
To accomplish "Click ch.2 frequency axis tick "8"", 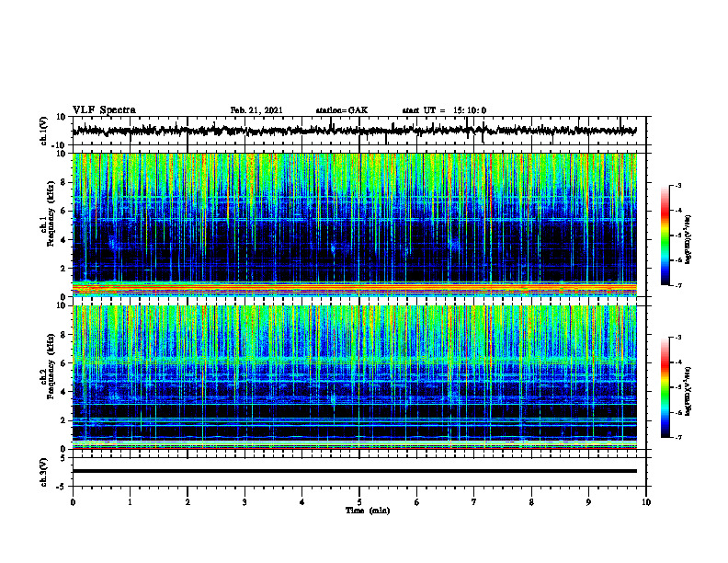I will tap(64, 335).
